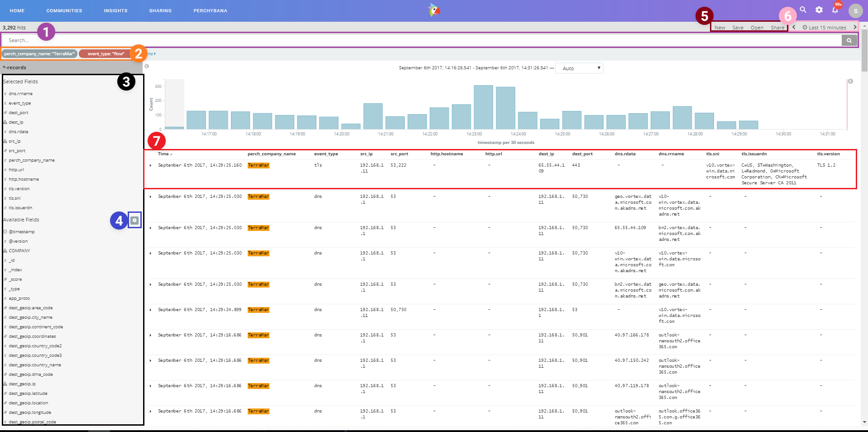Viewport: 868px width, 432px height.
Task: Select dest_geoip.latitude field
Action: click(28, 394)
